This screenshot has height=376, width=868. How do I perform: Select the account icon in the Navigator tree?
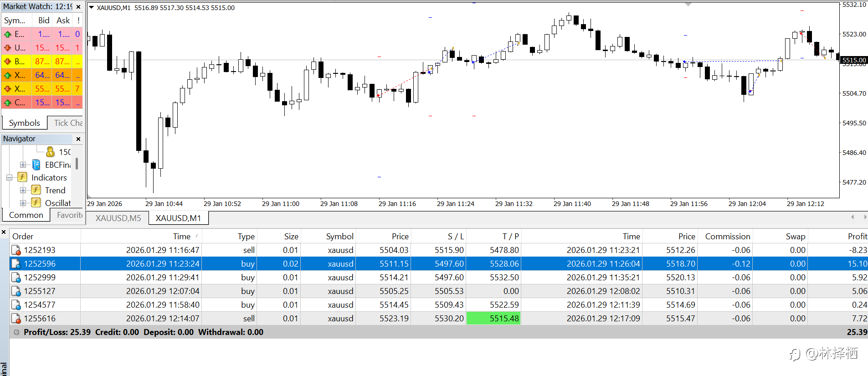tap(50, 152)
